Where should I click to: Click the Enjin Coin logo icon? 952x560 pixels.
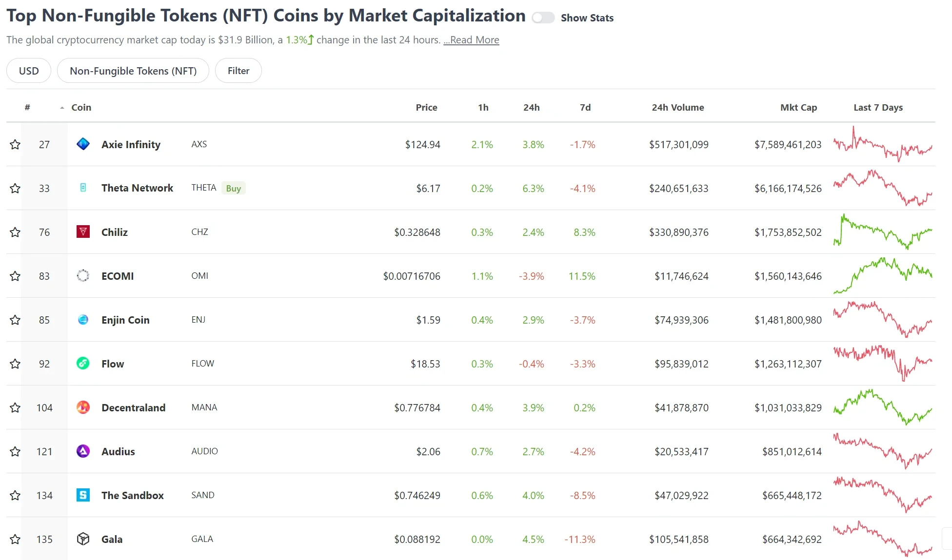coord(83,320)
